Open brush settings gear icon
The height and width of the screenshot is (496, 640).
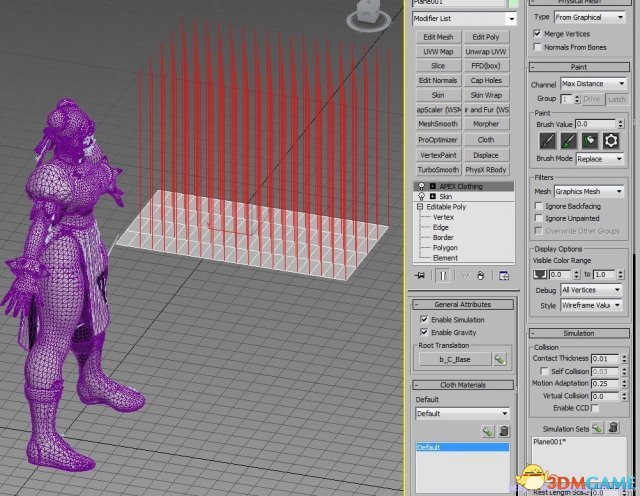coord(611,141)
